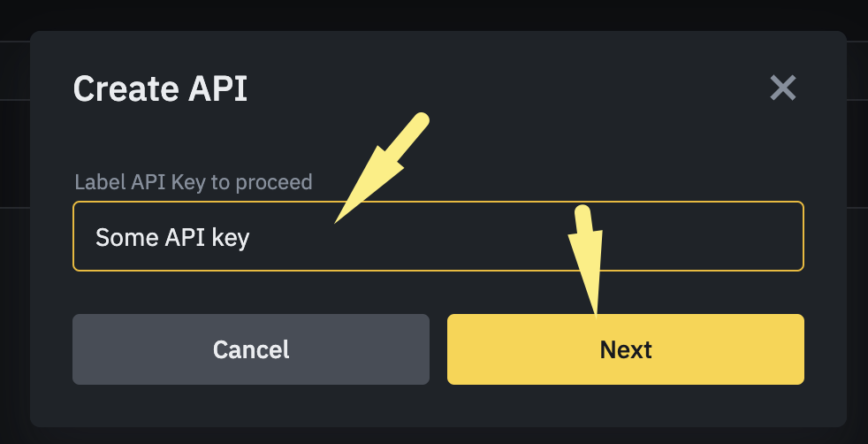Cancel the API creation
The image size is (868, 444).
click(x=251, y=349)
